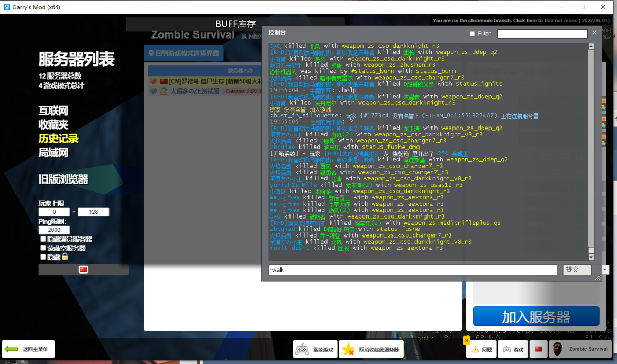The height and width of the screenshot is (364, 617).
Task: Click 返回主菜单 return to main menu
Action: click(x=28, y=349)
